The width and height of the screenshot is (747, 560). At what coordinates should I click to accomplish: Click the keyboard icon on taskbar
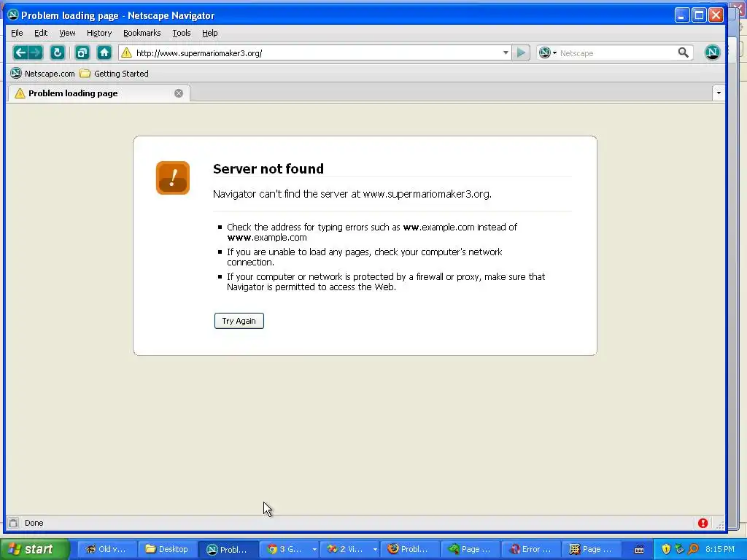[639, 550]
